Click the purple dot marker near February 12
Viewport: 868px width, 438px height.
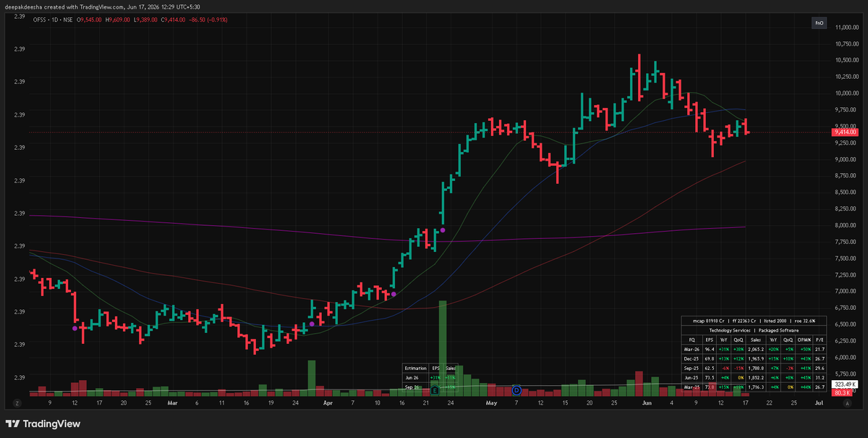(75, 328)
